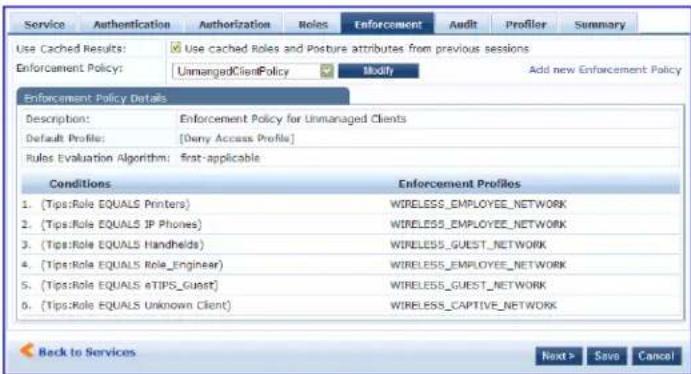Screen dimensions: 691x374
Task: Select the Enforcement Policy Details header
Action: click(x=183, y=97)
